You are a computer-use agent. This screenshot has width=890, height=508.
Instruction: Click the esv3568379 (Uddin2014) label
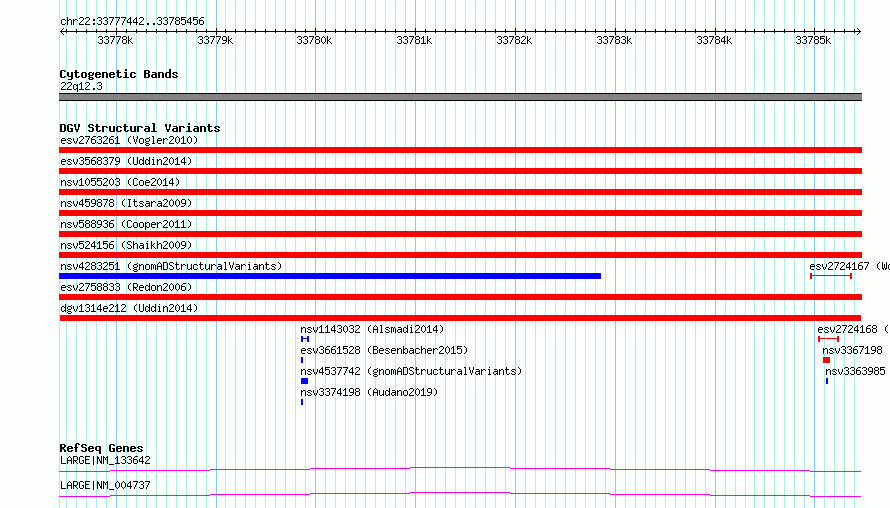[x=126, y=161]
